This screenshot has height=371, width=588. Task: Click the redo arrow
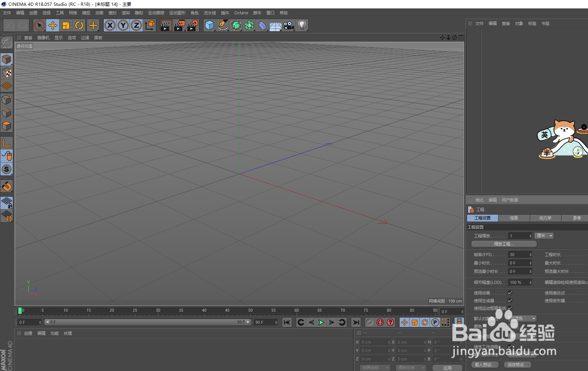click(23, 26)
